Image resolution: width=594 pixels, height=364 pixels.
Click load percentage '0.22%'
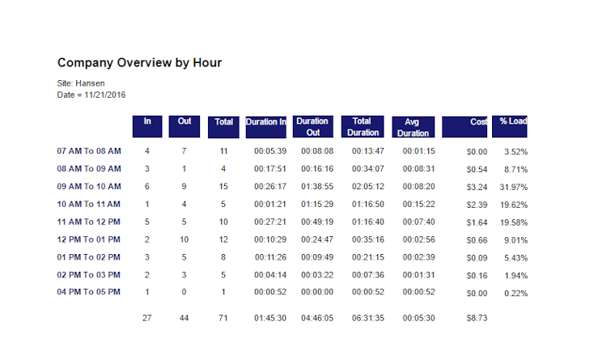tap(516, 294)
